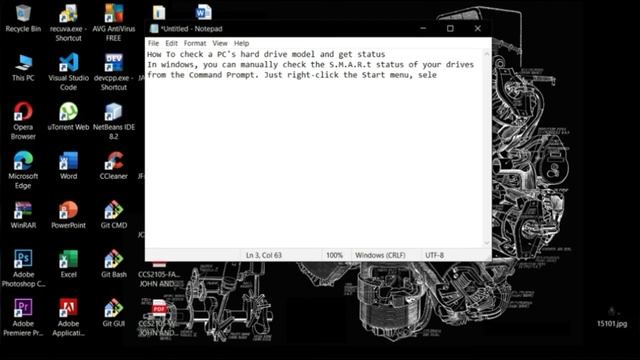This screenshot has height=360, width=640.
Task: Select the WinRAR desktop icon
Action: click(x=23, y=215)
